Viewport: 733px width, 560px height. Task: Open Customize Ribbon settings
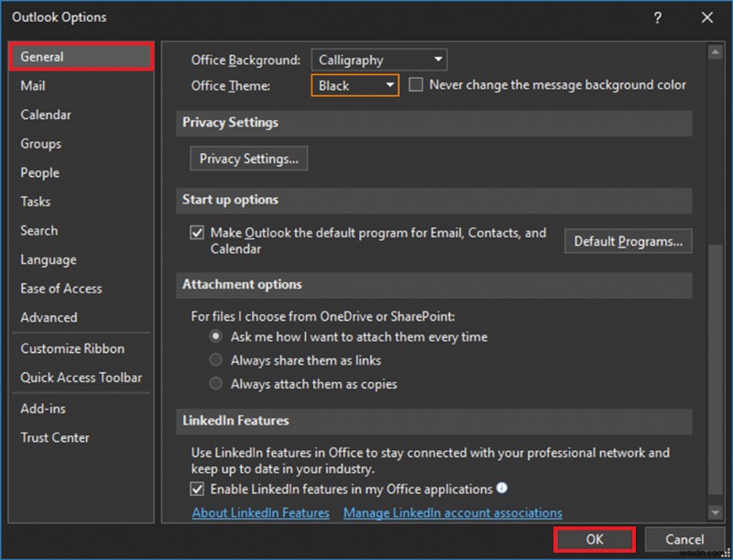click(x=82, y=348)
